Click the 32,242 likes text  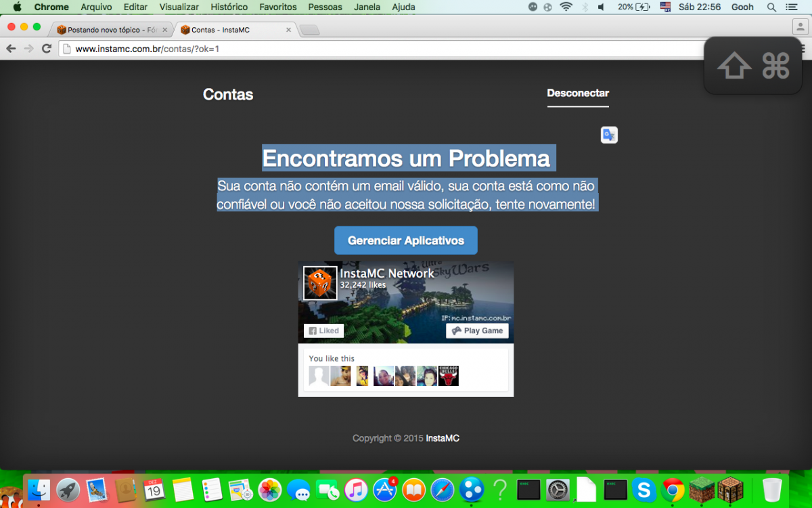363,285
